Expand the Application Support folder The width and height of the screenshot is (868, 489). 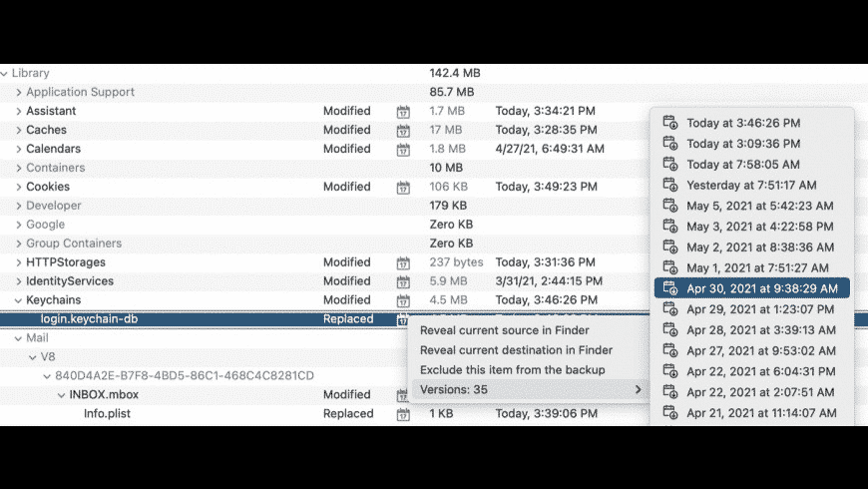pyautogui.click(x=19, y=93)
